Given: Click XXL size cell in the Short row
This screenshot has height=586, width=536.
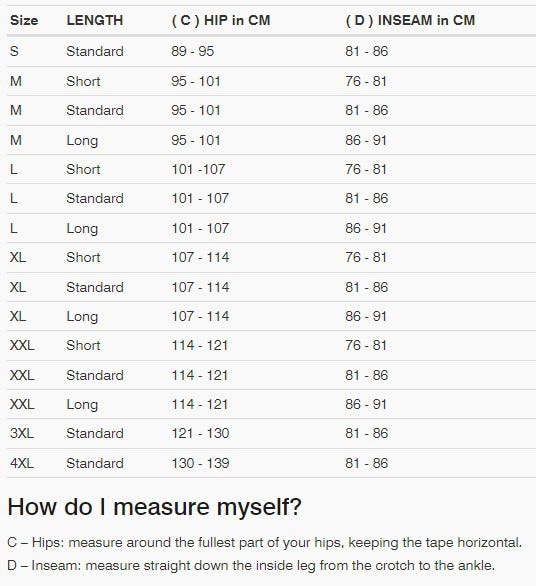Looking at the screenshot, I should [22, 345].
